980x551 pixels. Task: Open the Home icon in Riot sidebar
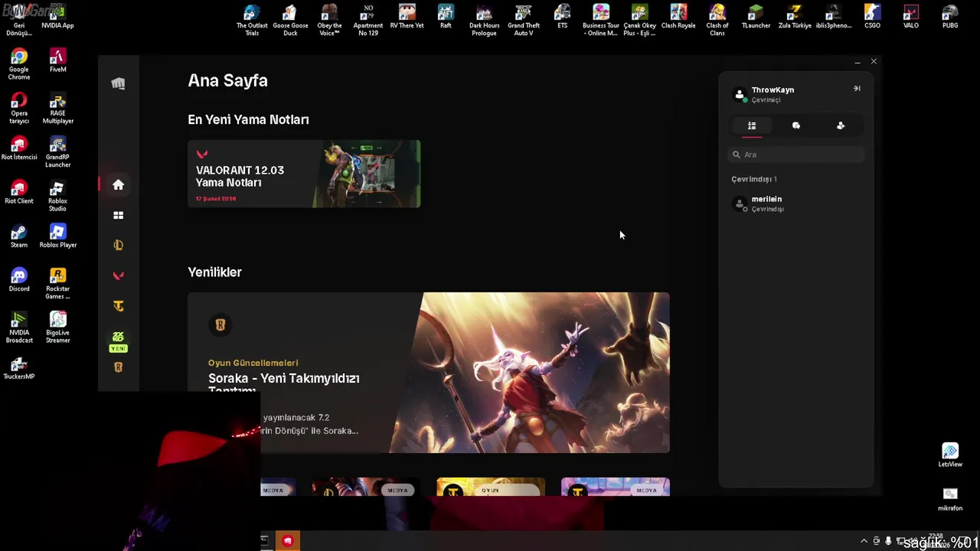click(x=118, y=184)
